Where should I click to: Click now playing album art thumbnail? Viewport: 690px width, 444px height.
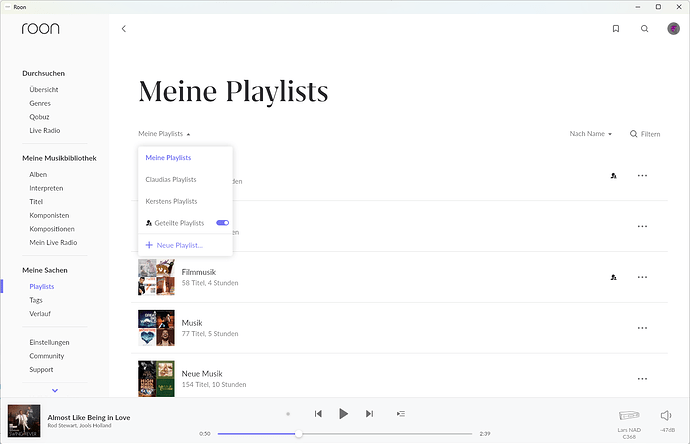24,421
